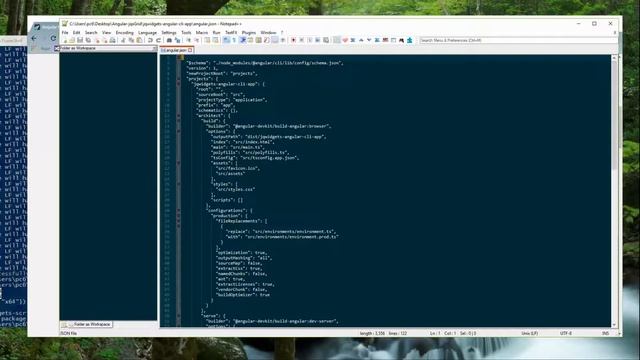Collapse the "projects" fold marker
Screen dimensions: 640x360
[178, 78]
